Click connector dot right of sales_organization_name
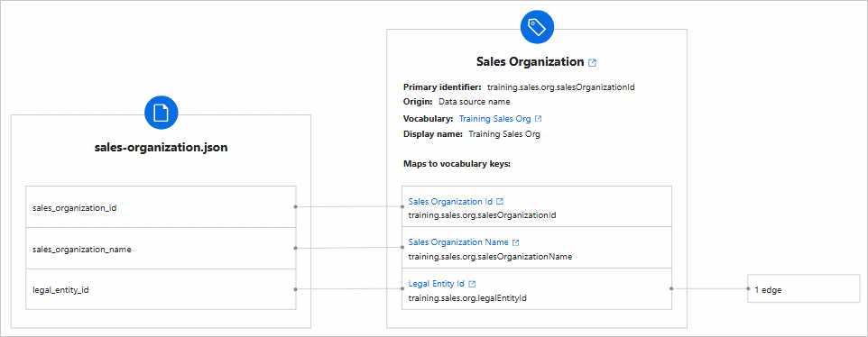868x337 pixels. [296, 248]
